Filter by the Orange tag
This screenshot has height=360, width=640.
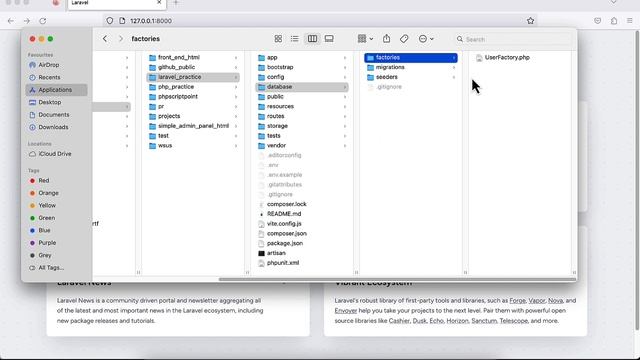(56, 193)
